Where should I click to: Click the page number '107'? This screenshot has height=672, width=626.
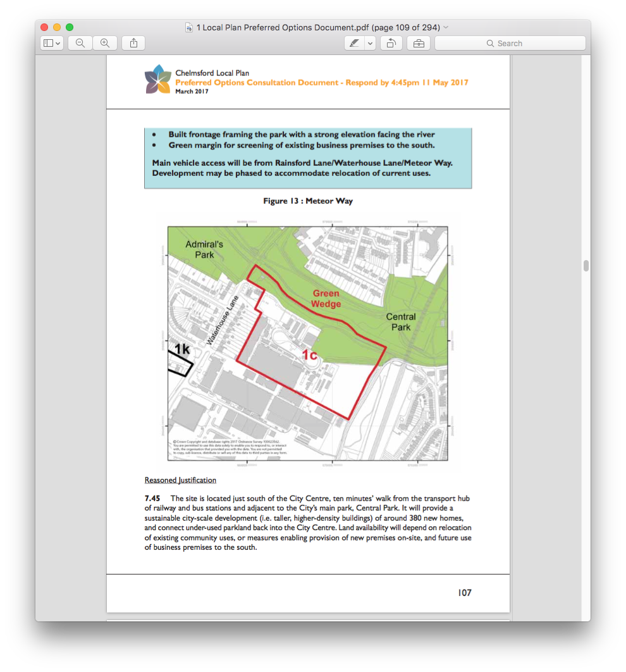[x=465, y=593]
